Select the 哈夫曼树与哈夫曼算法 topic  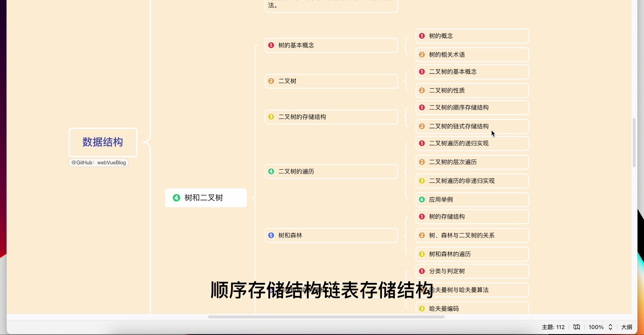472,290
